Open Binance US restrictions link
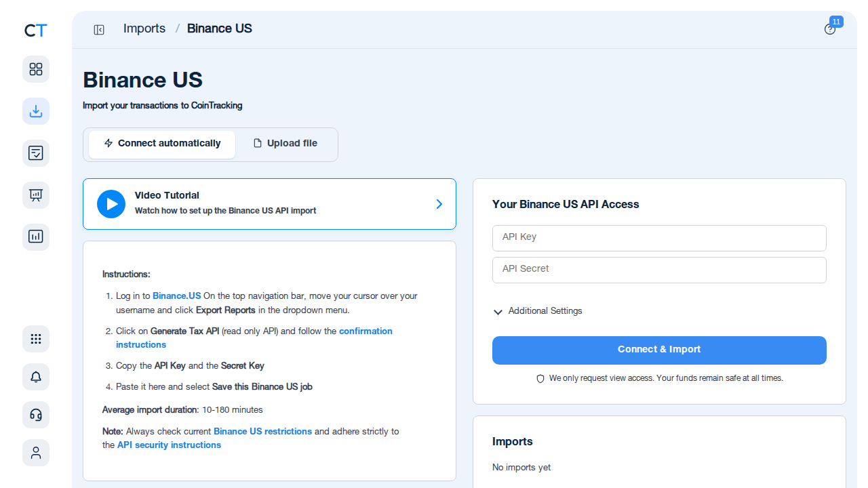Screen dimensions: 868x488 coord(262,432)
